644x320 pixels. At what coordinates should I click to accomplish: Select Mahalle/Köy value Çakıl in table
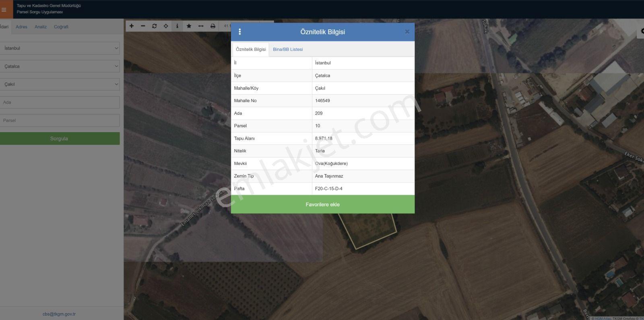[x=320, y=88]
